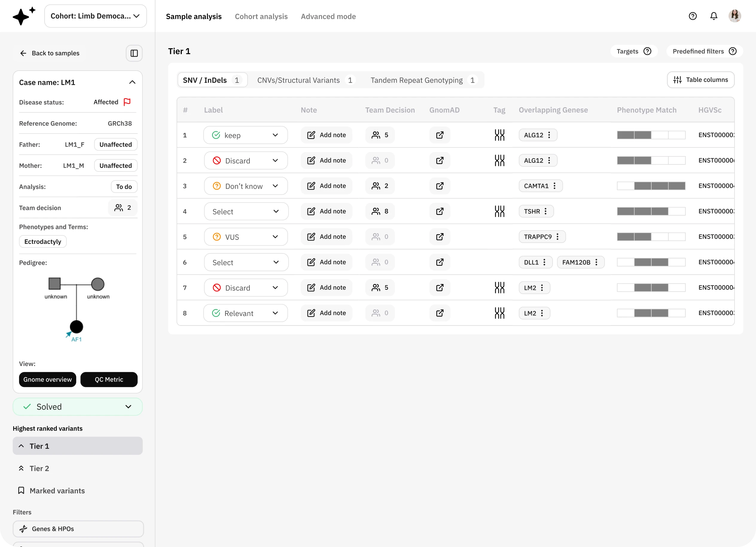Click chromosome tag icon in TSHR row

click(499, 211)
